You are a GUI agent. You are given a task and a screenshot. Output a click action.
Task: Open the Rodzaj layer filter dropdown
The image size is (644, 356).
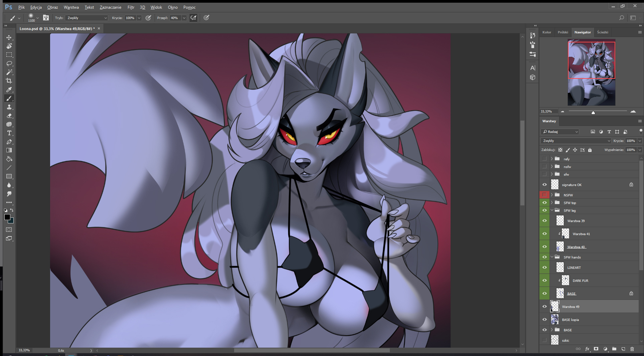[x=560, y=132]
